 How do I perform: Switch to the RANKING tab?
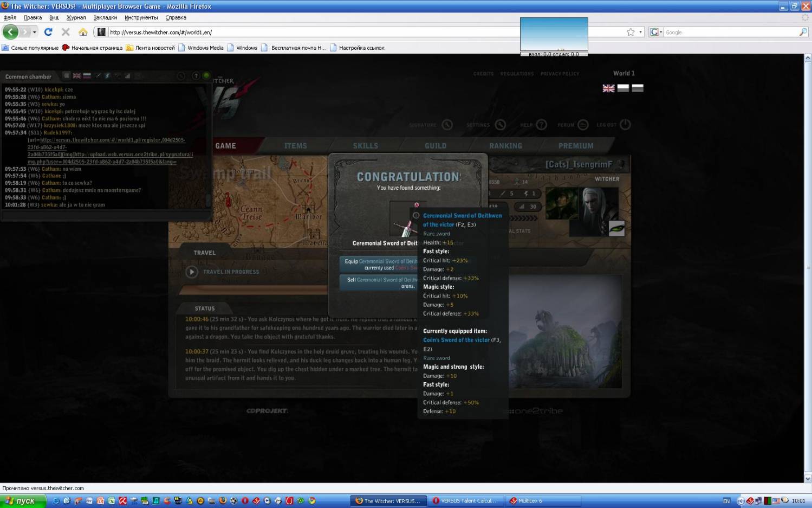(x=505, y=146)
